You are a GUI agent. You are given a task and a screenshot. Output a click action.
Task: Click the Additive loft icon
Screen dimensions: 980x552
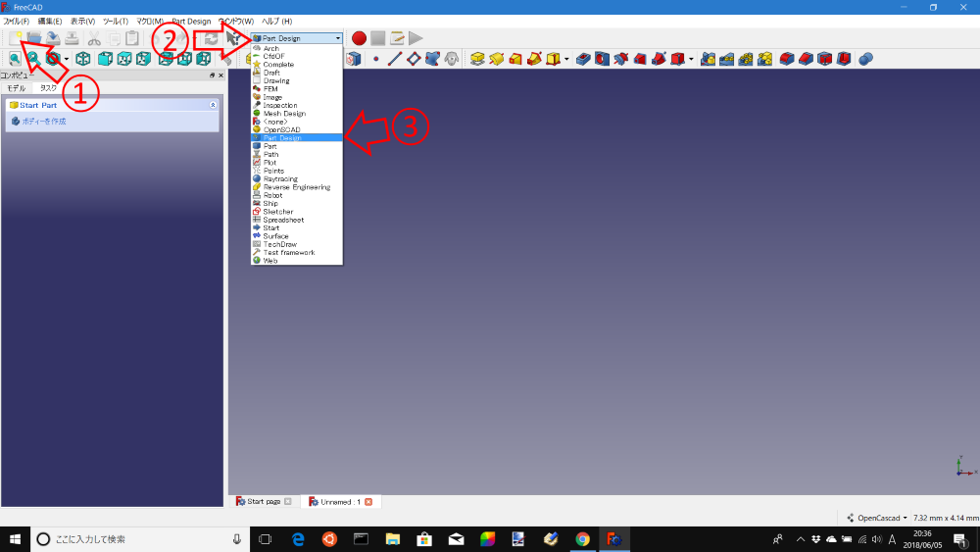tap(515, 59)
